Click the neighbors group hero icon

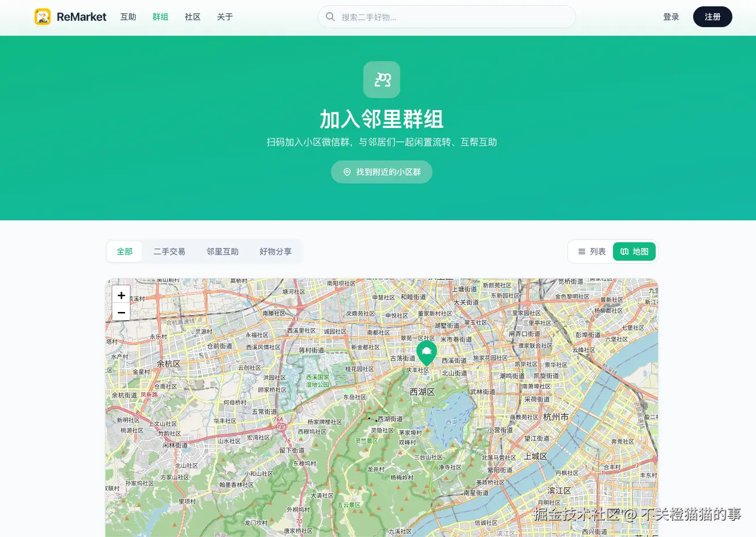tap(382, 80)
